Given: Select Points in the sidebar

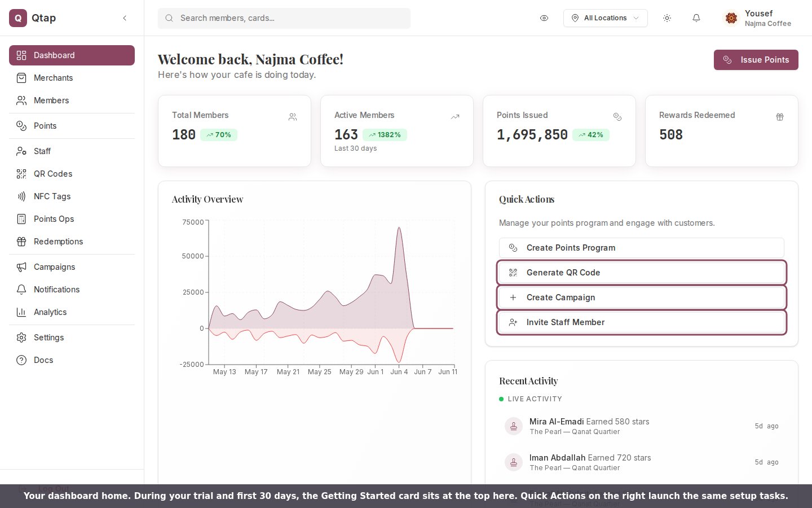Looking at the screenshot, I should pos(72,126).
